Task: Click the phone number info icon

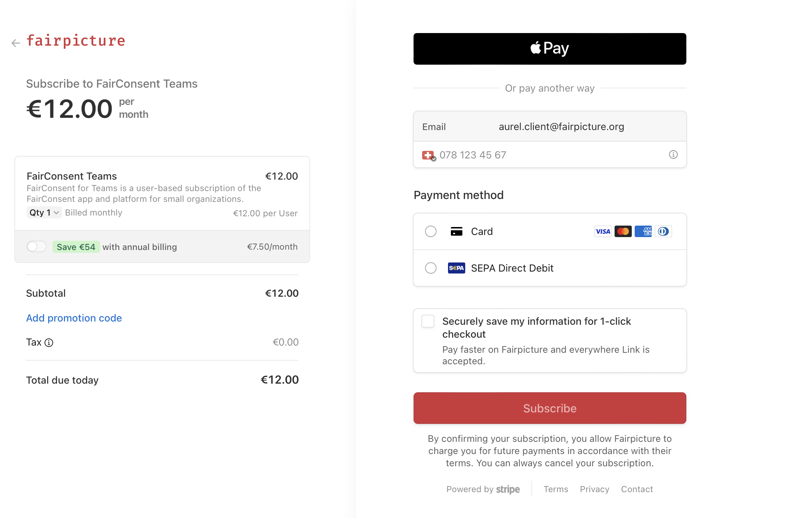Action: coord(673,154)
